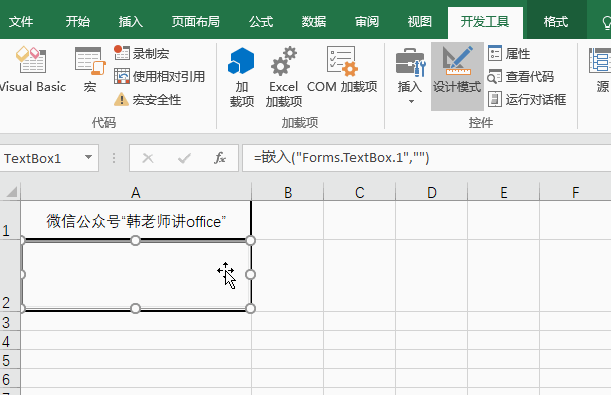Click the top-middle handle of TextBox1
The width and height of the screenshot is (611, 395).
(x=135, y=240)
